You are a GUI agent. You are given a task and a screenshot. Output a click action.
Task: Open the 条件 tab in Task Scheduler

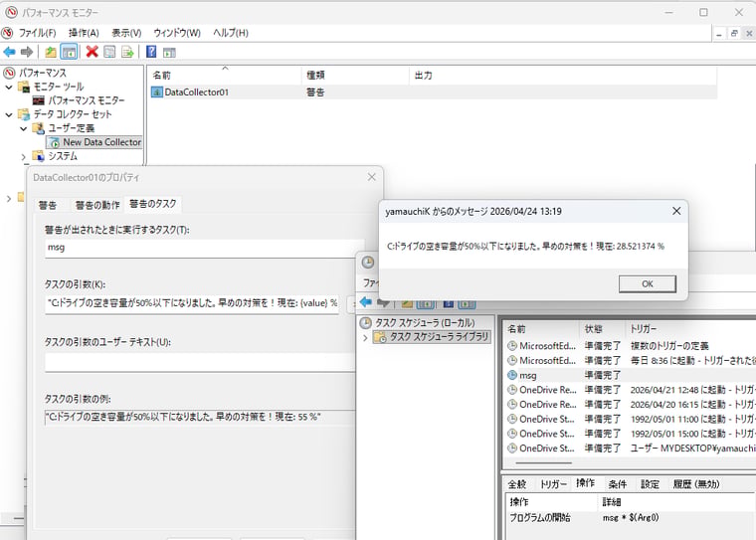pos(618,484)
